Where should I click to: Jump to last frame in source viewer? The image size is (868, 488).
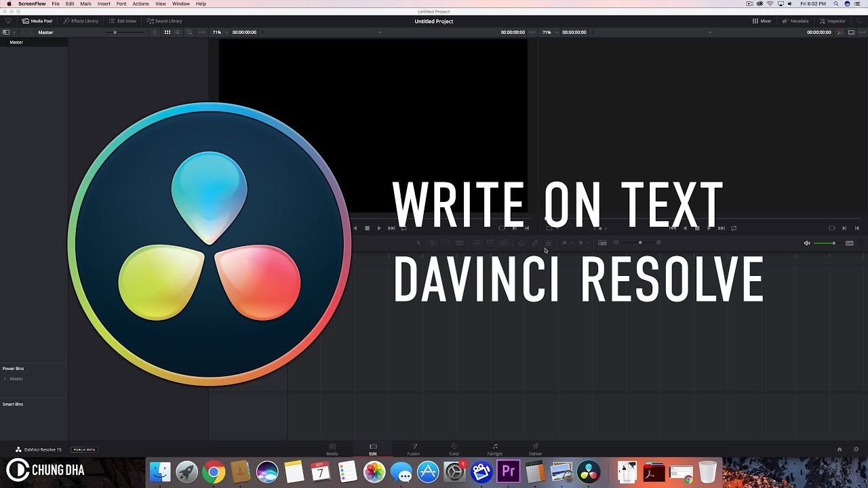pos(391,228)
